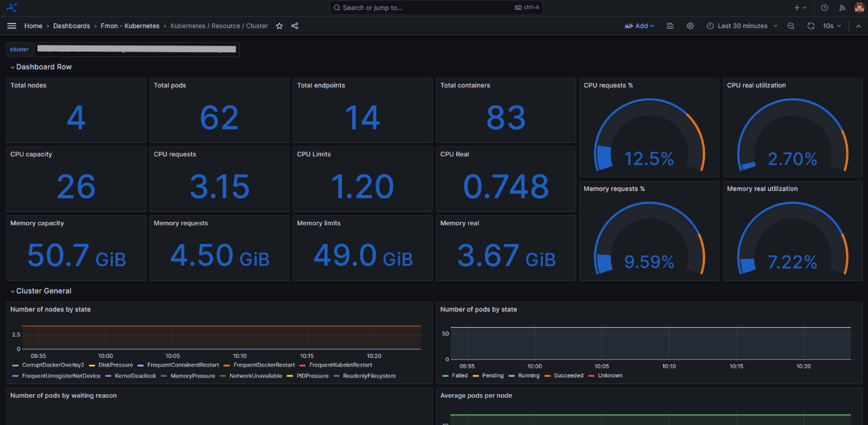
Task: Click the Add button in toolbar
Action: (x=639, y=26)
